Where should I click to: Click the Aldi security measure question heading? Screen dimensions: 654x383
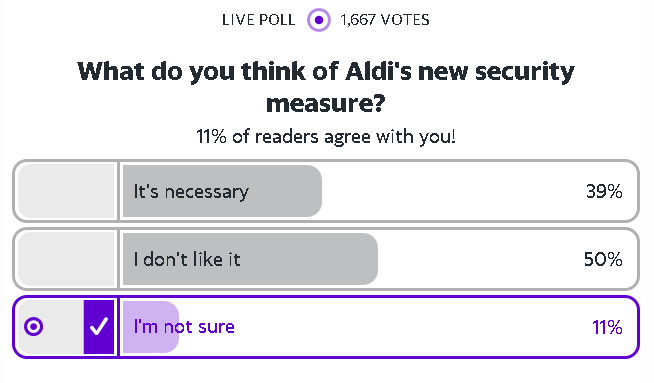click(x=326, y=87)
